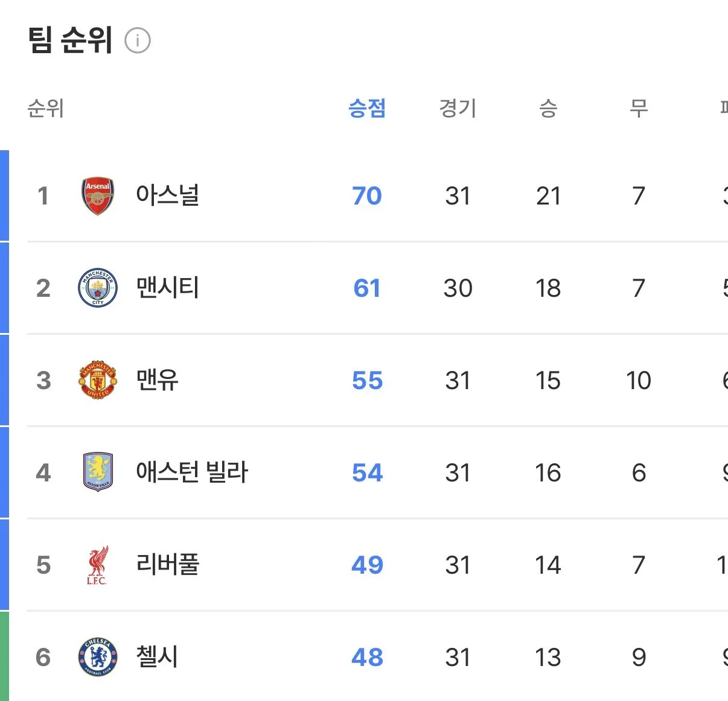Open the 애스턴 빌라 team link

192,472
